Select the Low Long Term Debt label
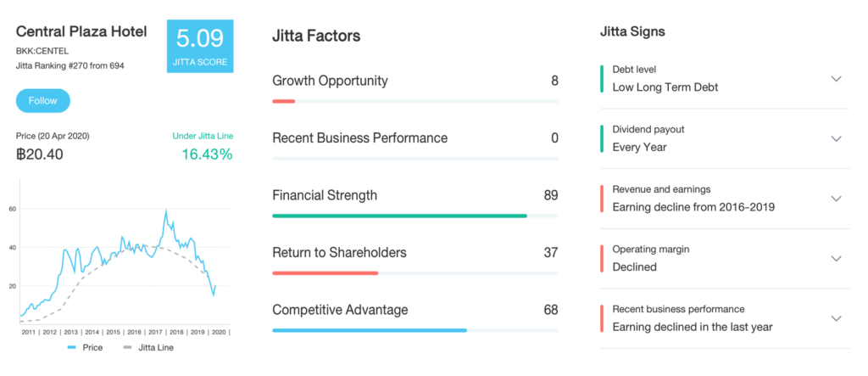 tap(665, 87)
